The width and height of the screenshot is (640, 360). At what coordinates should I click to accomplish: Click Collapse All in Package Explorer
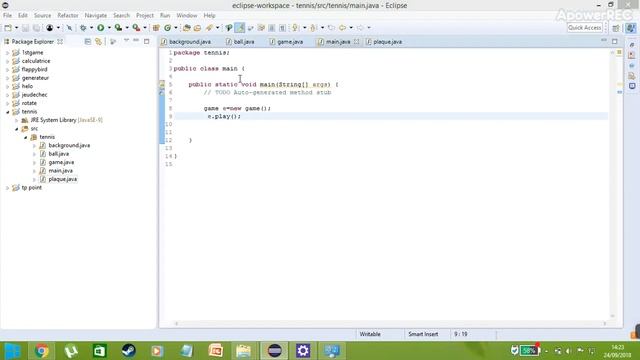[88, 42]
